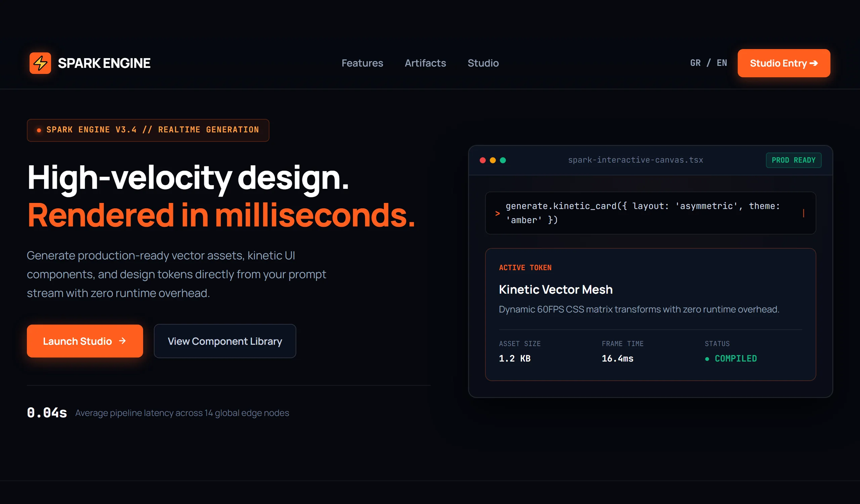
Task: Focus the generate.kinetic_card command input
Action: 650,213
